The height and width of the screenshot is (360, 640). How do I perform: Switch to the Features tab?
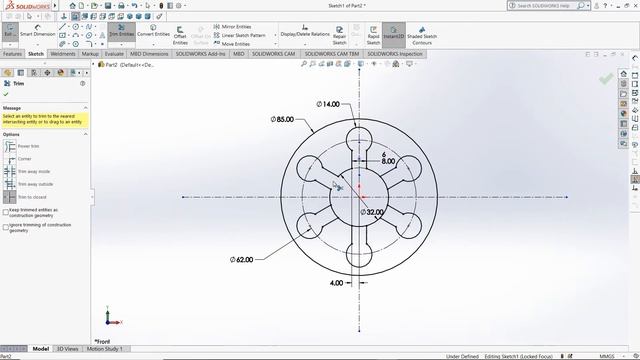12,54
